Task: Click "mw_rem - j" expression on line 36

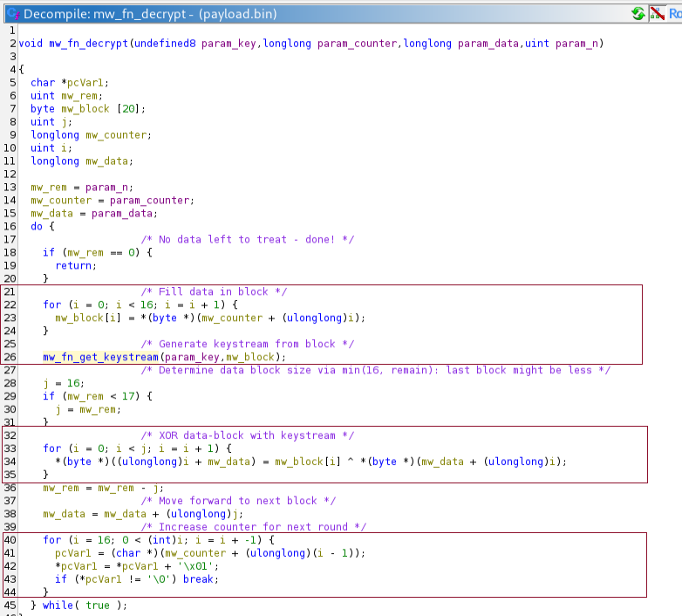Action: [x=128, y=488]
